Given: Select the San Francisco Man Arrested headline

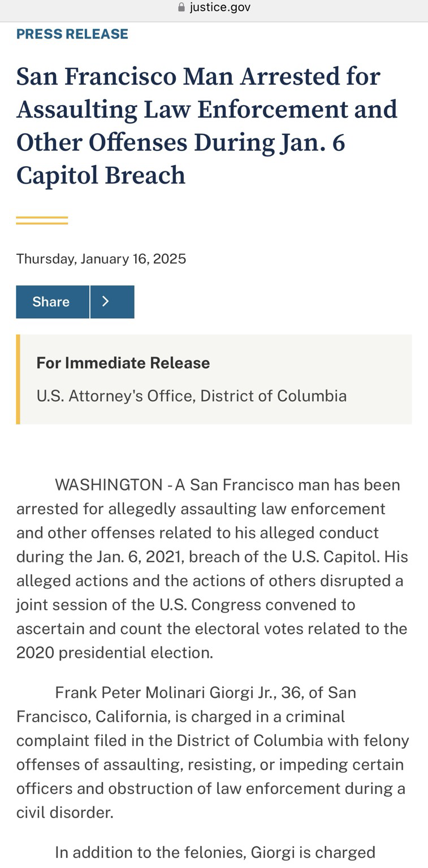Looking at the screenshot, I should point(207,125).
